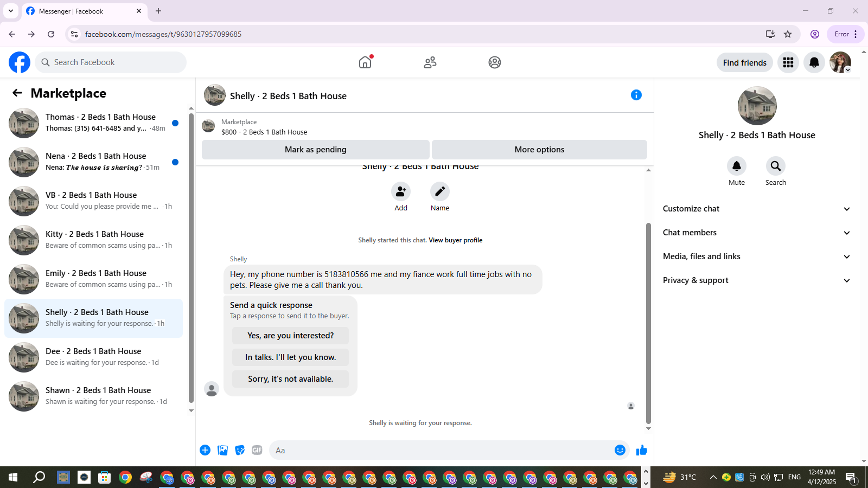This screenshot has width=868, height=488.
Task: Open Windows taskbar search
Action: pos(39,477)
